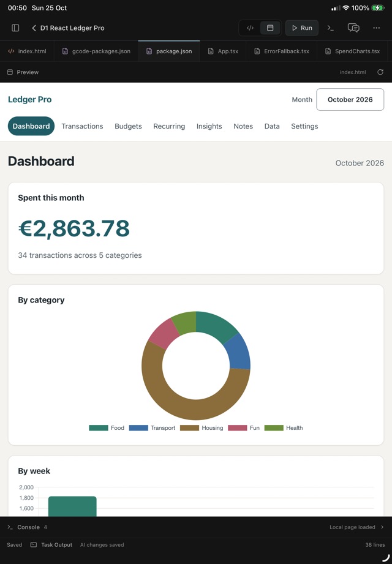Open the AI chat bubbles icon
The image size is (392, 564).
pos(353,28)
